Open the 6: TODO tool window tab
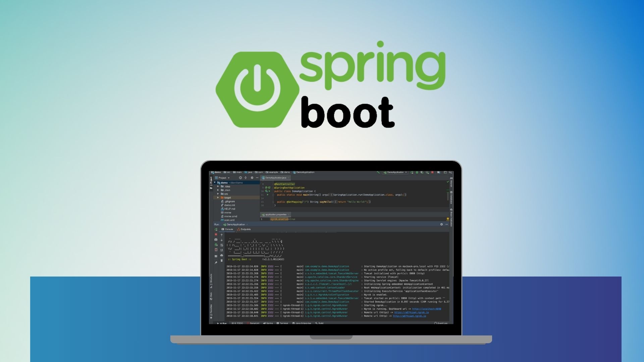Viewport: 644px width, 362px height. (x=237, y=323)
